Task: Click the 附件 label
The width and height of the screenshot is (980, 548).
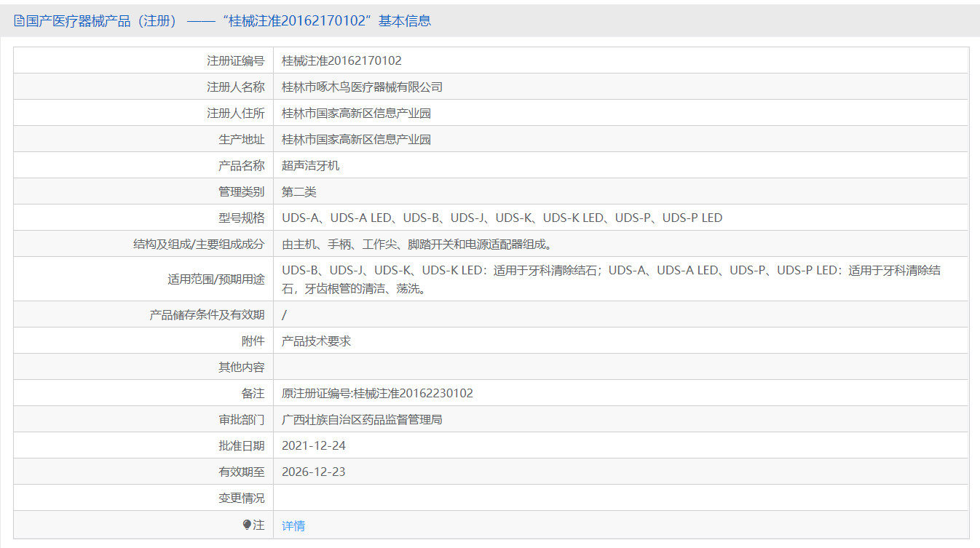Action: point(253,341)
